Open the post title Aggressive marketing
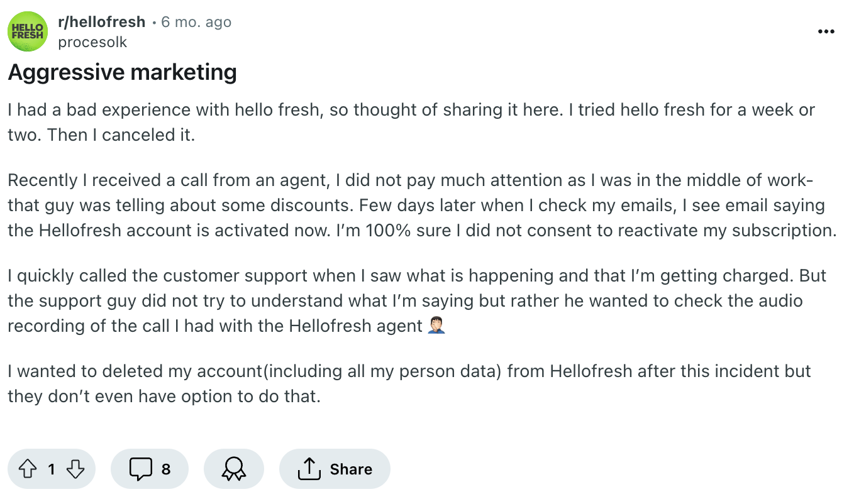The height and width of the screenshot is (504, 854). coord(123,73)
